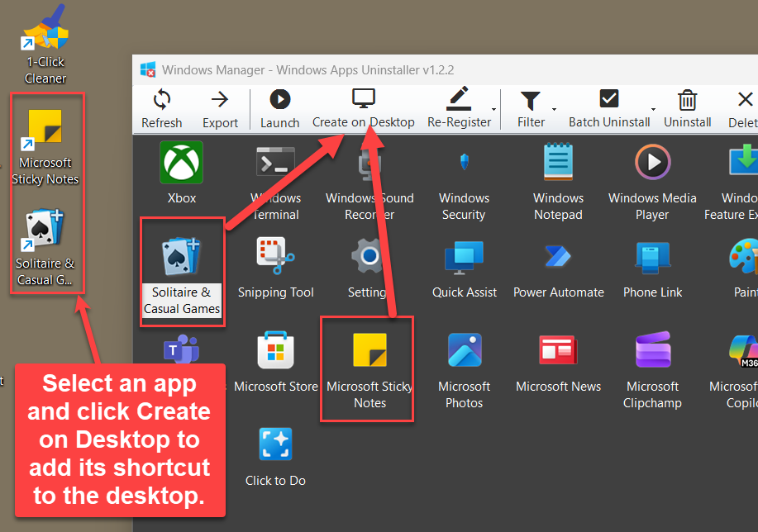758x532 pixels.
Task: Select the Windows Feature Experience app
Action: 732,181
